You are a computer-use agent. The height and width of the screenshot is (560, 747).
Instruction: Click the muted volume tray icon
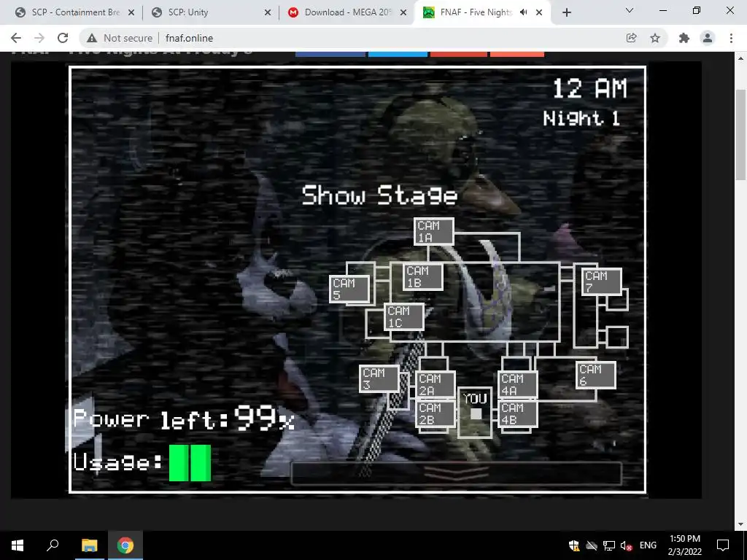626,545
